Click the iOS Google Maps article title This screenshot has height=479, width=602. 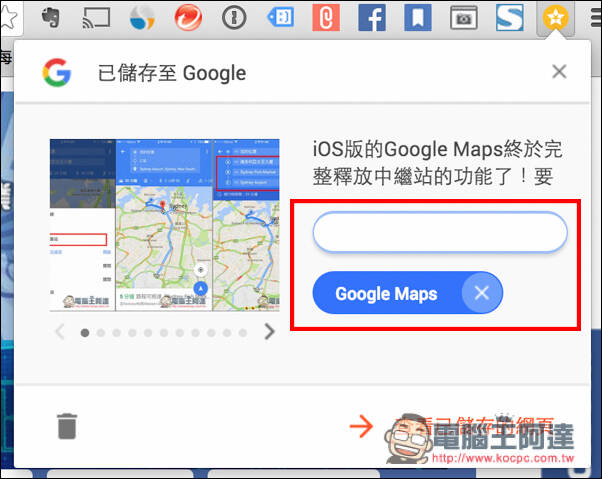[x=437, y=163]
